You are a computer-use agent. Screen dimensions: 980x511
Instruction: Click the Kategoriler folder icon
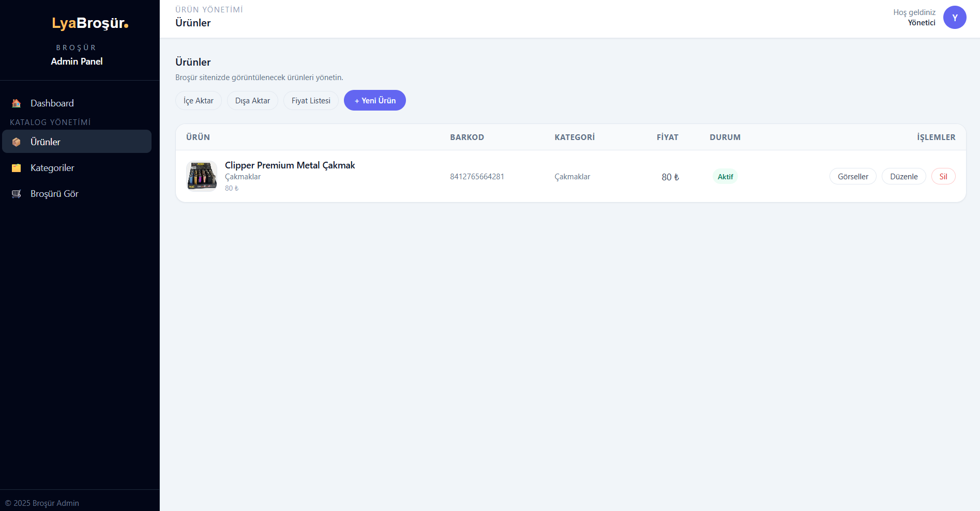click(17, 168)
